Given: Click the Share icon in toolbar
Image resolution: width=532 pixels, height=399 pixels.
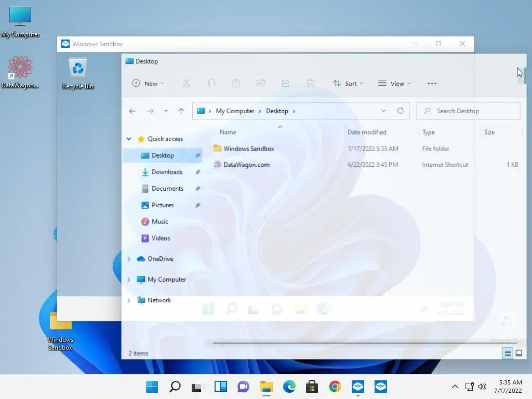Looking at the screenshot, I should [286, 83].
